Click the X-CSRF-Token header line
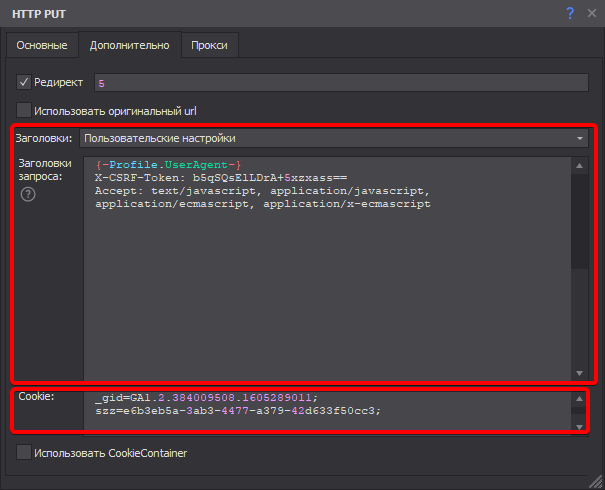 221,178
